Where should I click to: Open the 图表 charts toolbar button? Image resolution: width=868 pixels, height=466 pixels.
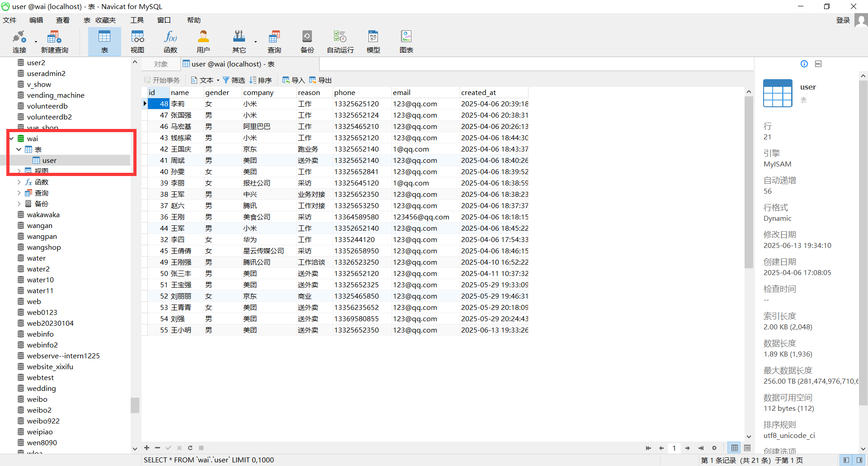click(x=406, y=42)
